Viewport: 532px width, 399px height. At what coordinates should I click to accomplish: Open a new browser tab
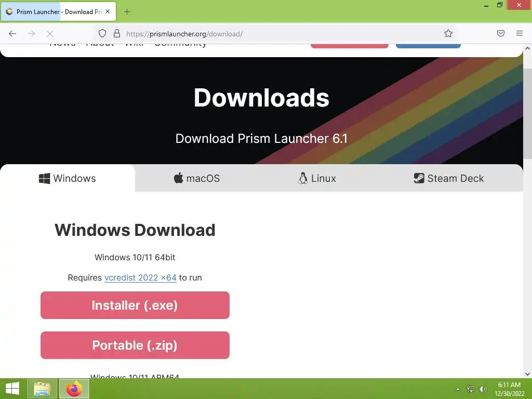tap(127, 12)
